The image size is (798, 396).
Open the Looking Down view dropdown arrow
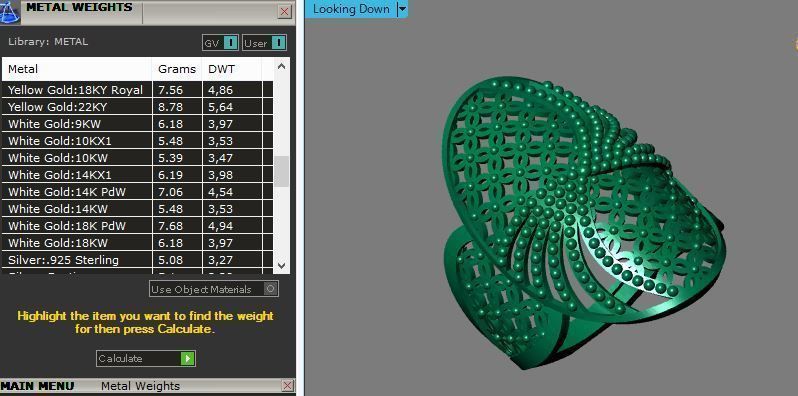(x=402, y=9)
